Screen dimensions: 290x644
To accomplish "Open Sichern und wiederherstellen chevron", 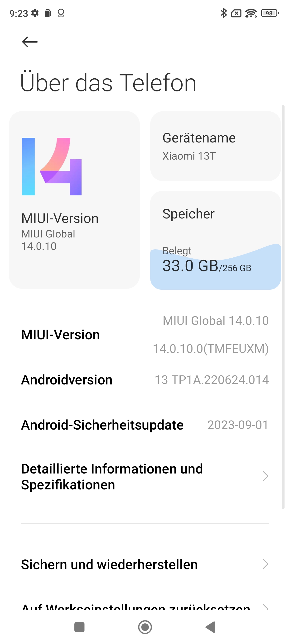I will tap(265, 564).
